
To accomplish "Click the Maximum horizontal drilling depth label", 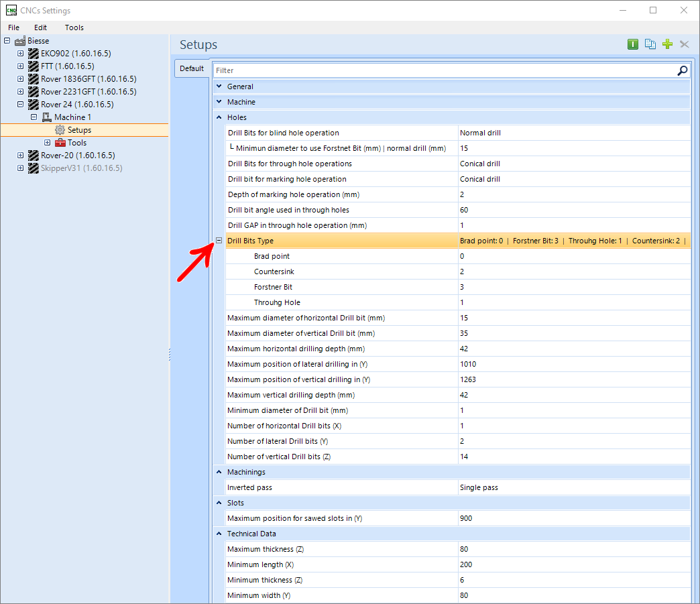I will coord(296,349).
